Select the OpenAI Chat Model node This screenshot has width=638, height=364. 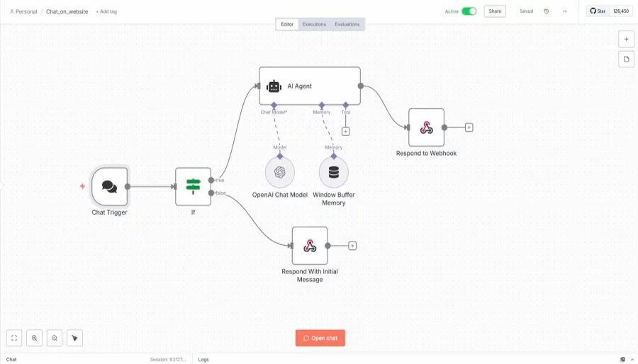pos(280,172)
